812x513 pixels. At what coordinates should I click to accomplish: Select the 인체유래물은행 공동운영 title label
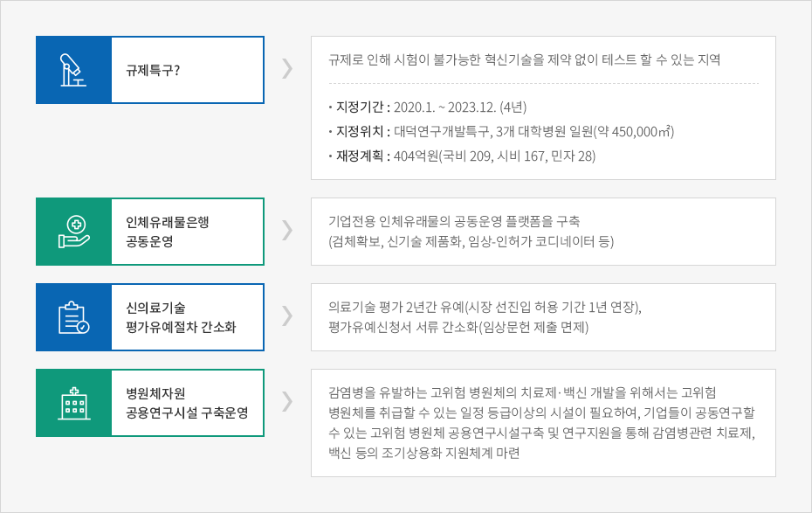(x=168, y=232)
